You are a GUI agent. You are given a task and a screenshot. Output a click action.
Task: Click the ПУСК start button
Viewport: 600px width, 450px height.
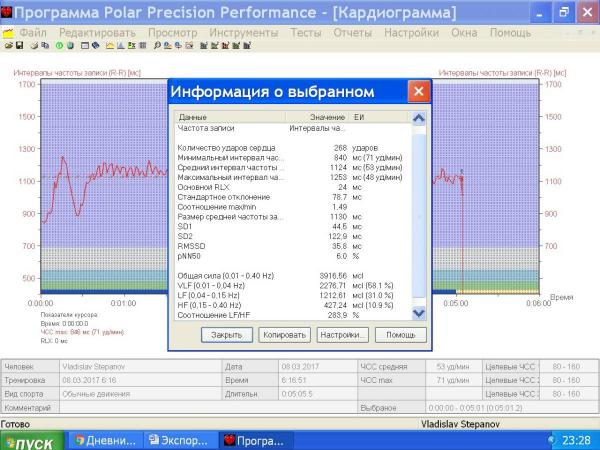32,442
